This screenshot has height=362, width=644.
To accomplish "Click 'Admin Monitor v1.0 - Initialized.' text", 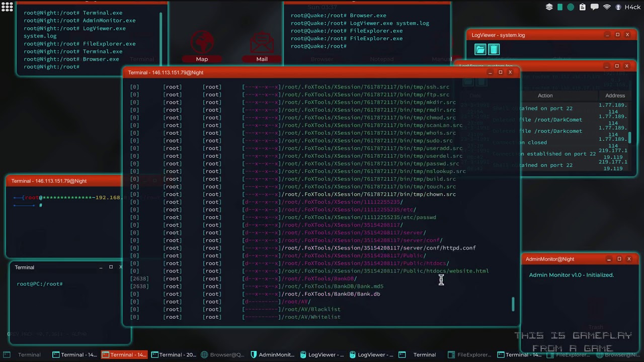I will pos(571,275).
